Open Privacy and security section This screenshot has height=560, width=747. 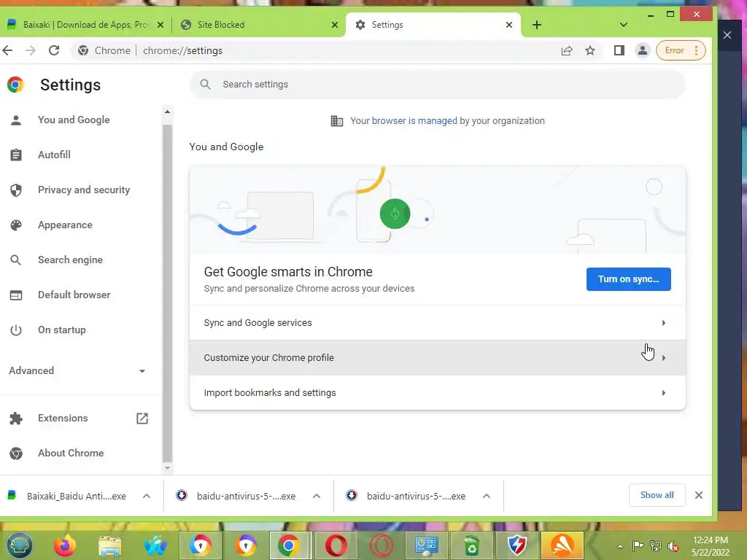(83, 190)
